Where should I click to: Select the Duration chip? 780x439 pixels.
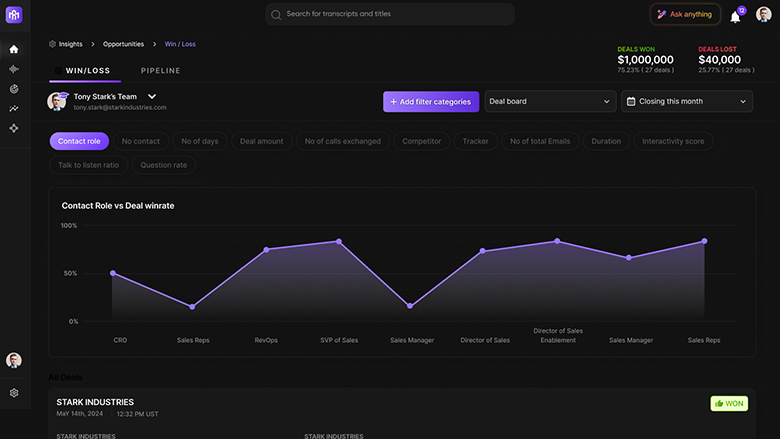pyautogui.click(x=606, y=141)
